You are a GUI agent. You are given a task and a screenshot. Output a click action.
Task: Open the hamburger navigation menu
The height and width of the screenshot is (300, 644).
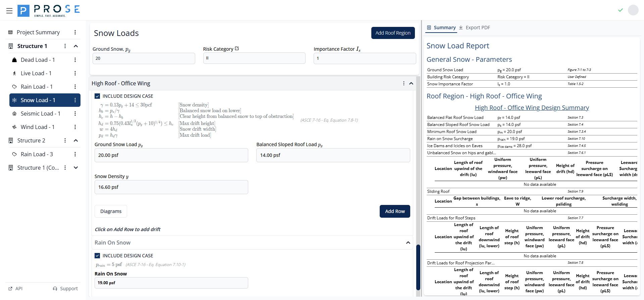pos(9,11)
